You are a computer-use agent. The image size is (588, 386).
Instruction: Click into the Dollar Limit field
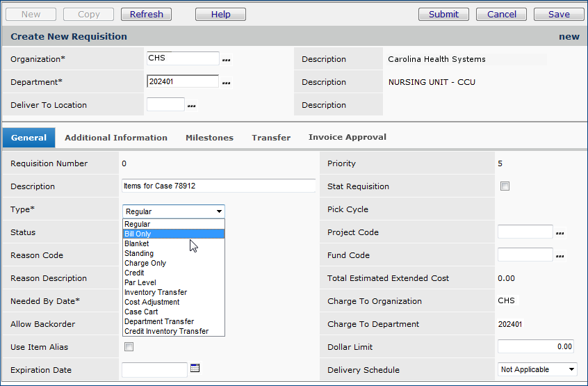(536, 346)
